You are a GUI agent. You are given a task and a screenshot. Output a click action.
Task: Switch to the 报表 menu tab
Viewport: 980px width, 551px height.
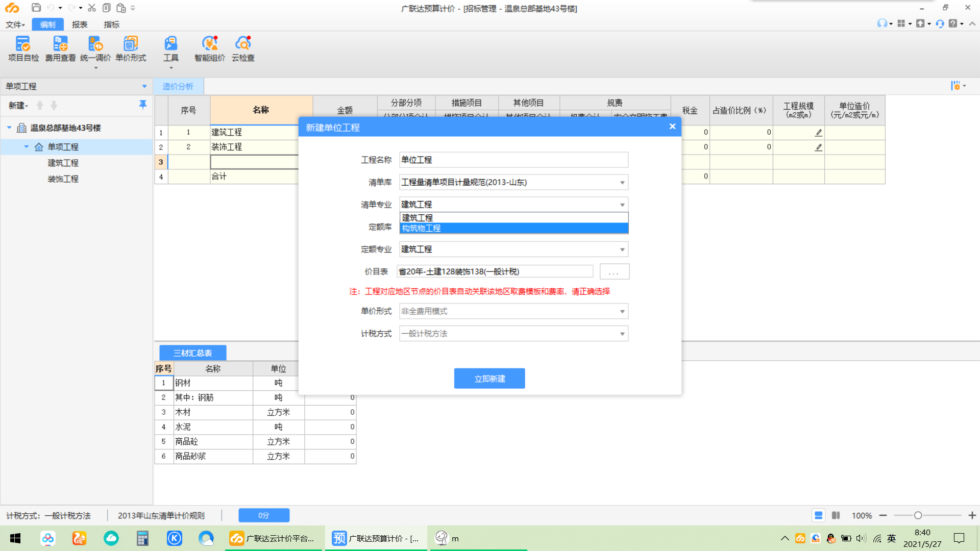point(79,24)
